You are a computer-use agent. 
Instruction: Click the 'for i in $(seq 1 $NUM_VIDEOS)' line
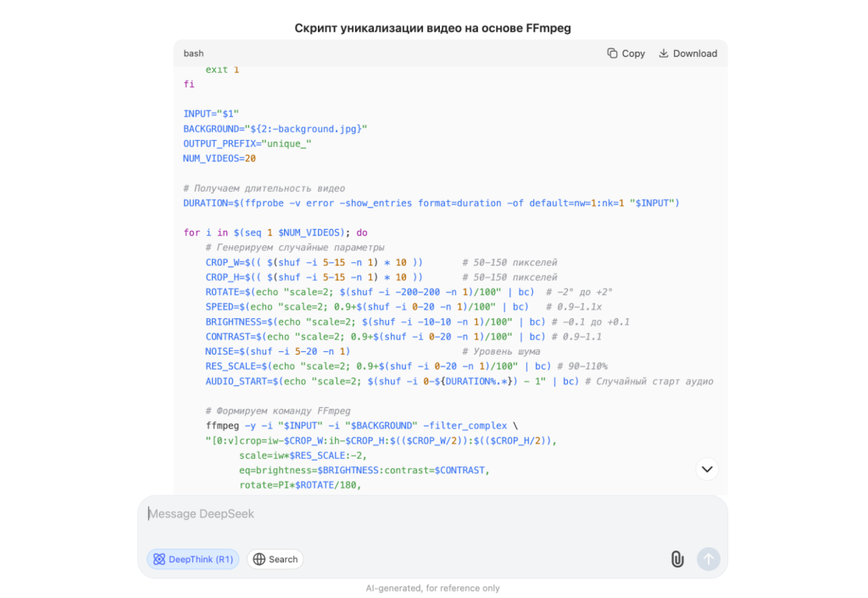point(275,232)
